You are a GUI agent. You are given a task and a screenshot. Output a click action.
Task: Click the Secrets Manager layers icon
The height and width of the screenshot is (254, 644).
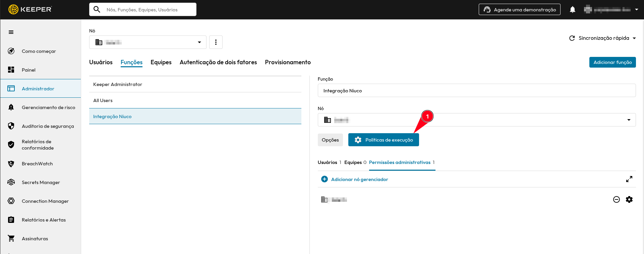coord(11,182)
